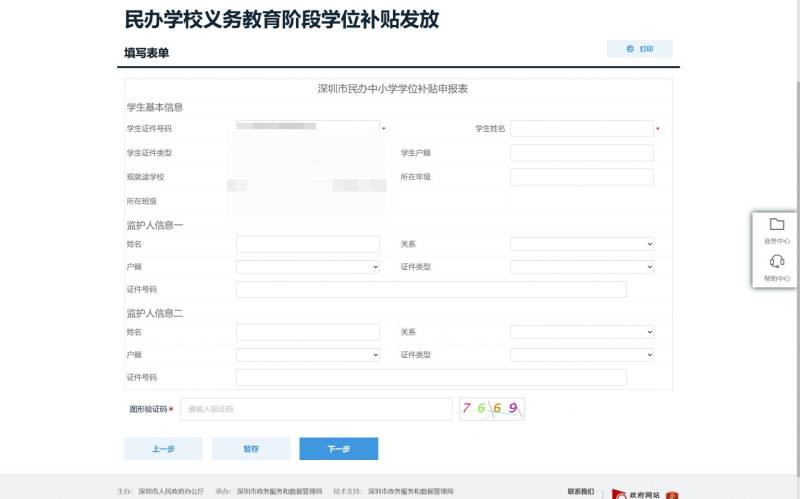Click the 暂存 save draft button
Image resolution: width=800 pixels, height=499 pixels.
250,449
